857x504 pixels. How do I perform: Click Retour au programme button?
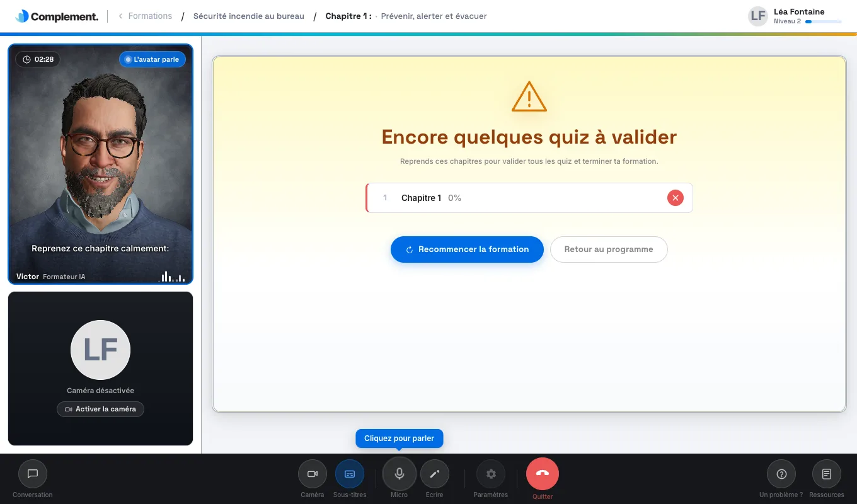coord(609,249)
